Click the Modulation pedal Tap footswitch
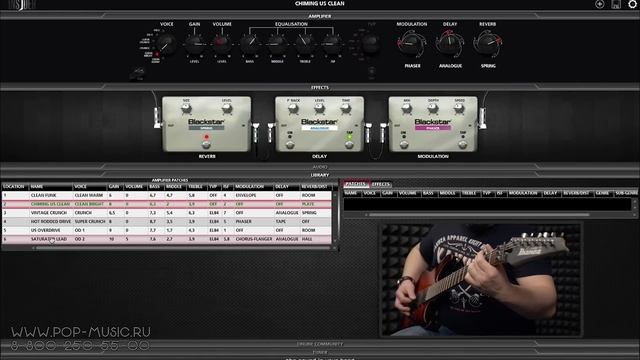 (463, 145)
